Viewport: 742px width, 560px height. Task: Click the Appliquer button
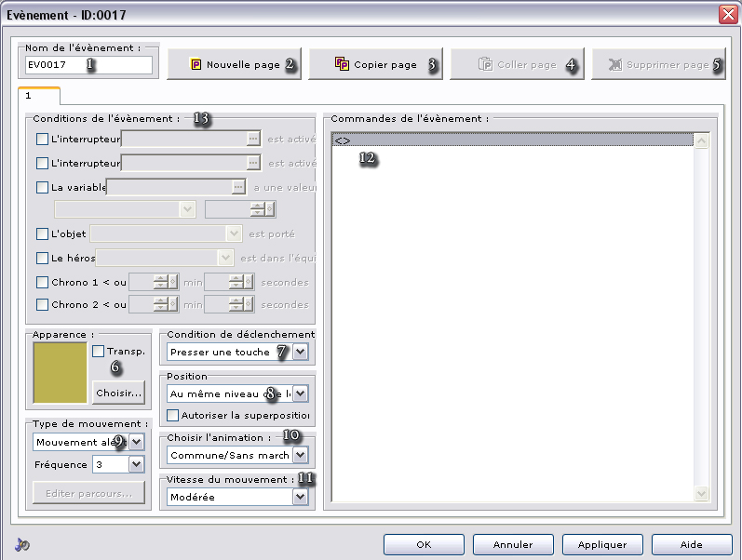601,544
